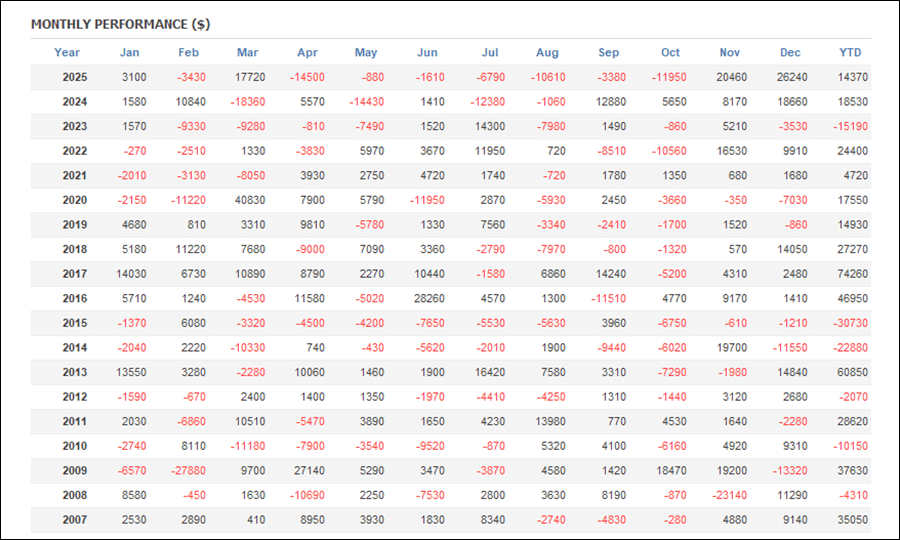The image size is (900, 540).
Task: Click the MONTHLY PERFORMANCE ($) heading
Action: coord(120,23)
